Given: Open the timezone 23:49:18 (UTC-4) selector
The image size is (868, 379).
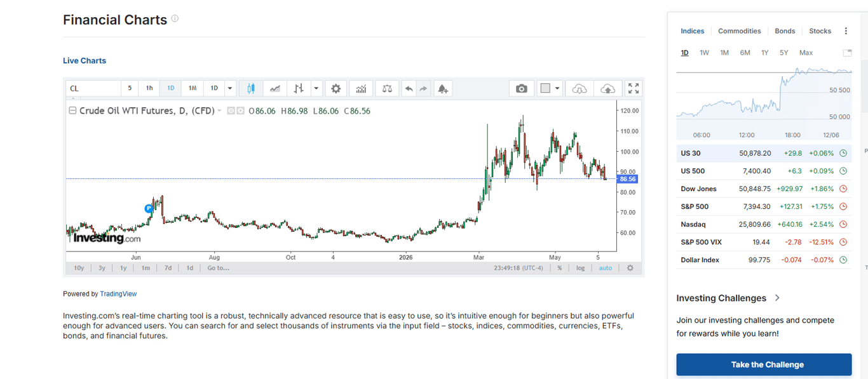Looking at the screenshot, I should (519, 268).
